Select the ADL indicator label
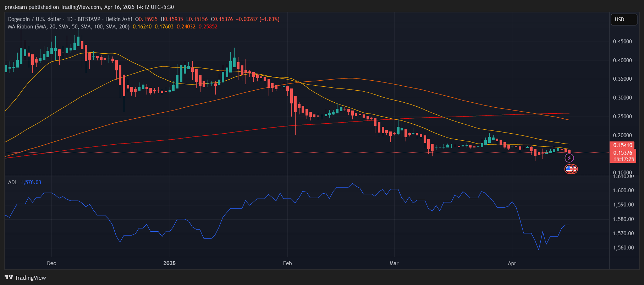Screen dimensions: 644x285 point(12,182)
